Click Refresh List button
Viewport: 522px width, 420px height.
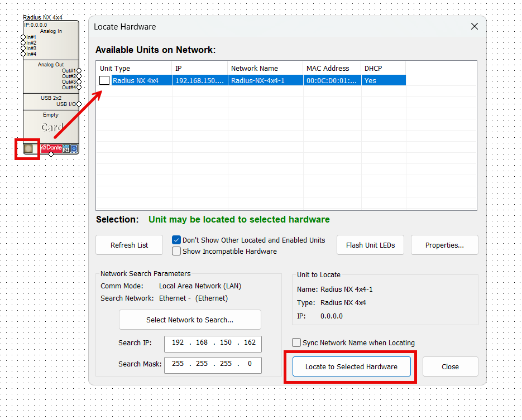(x=129, y=245)
